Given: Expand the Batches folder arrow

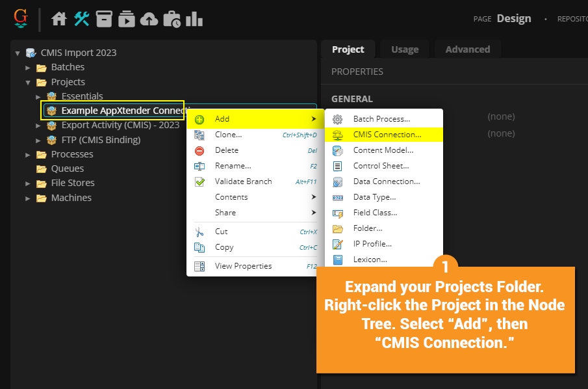Looking at the screenshot, I should click(28, 68).
